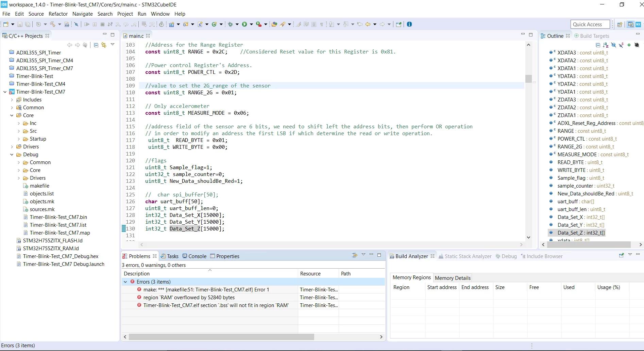Switch to the Tasks tab
Screen dimensions: 644x351
[169, 256]
